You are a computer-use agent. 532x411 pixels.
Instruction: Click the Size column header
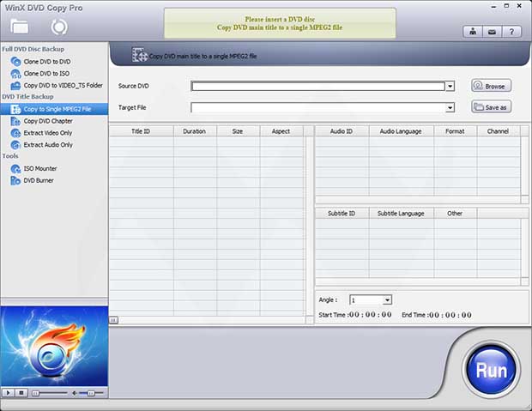238,131
